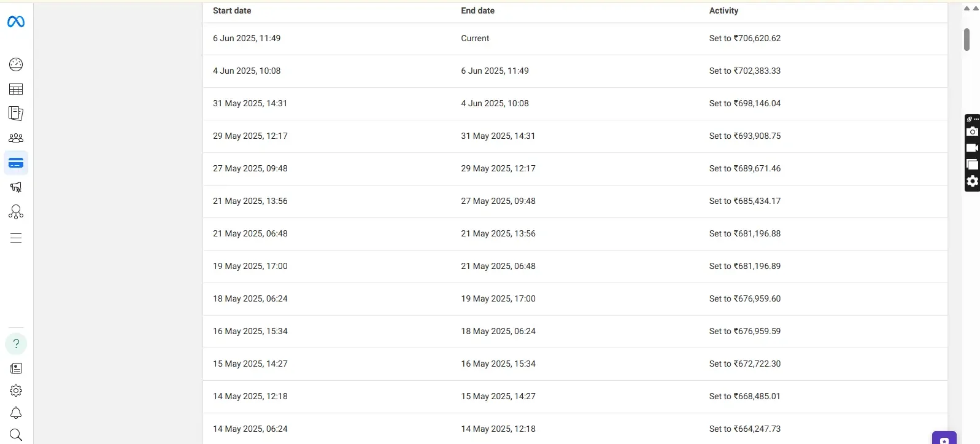This screenshot has height=444, width=980.
Task: Click the Meta logo in sidebar
Action: 16,22
